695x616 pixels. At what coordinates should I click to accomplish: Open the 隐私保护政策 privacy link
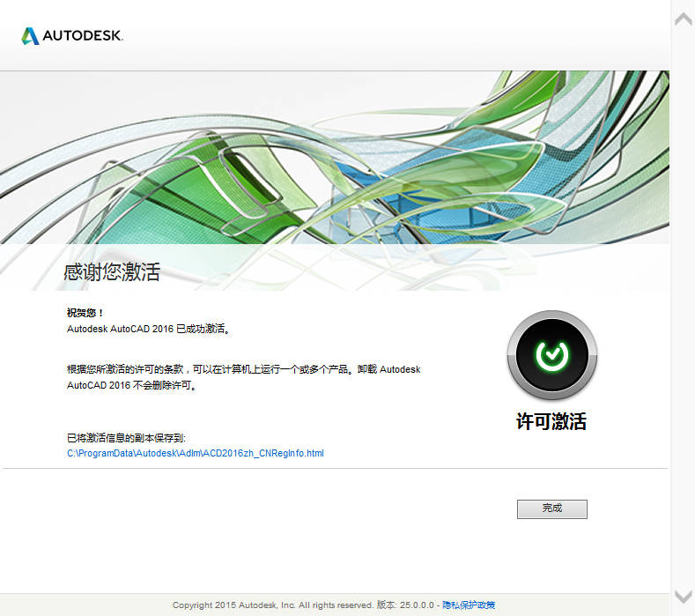[x=469, y=605]
